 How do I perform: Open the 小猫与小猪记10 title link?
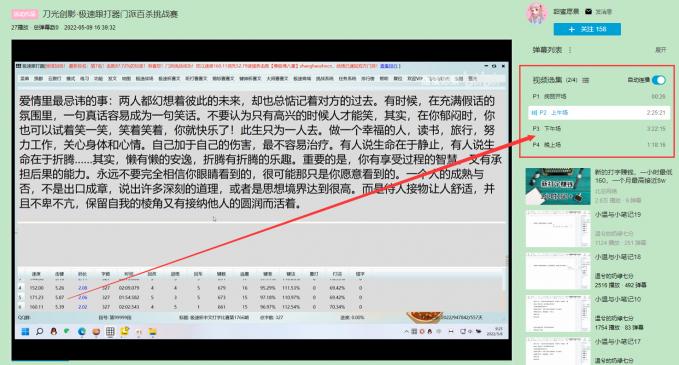[x=618, y=300]
